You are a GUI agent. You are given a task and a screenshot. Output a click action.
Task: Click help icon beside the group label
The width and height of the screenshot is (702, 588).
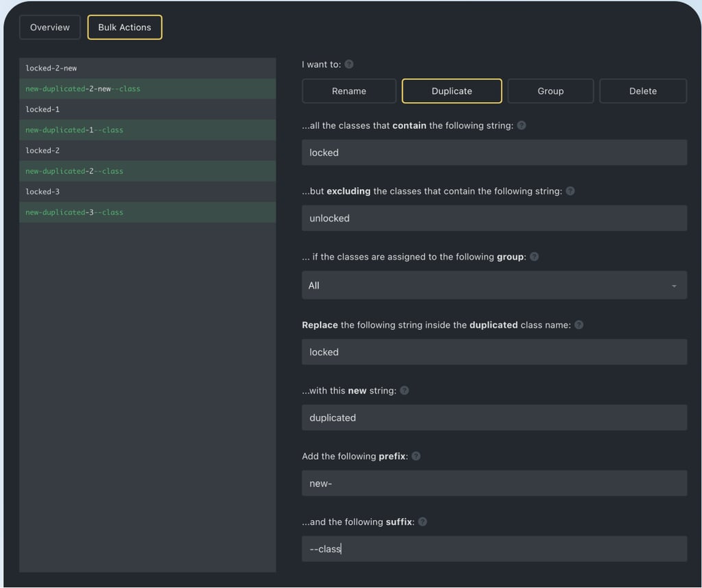point(534,257)
